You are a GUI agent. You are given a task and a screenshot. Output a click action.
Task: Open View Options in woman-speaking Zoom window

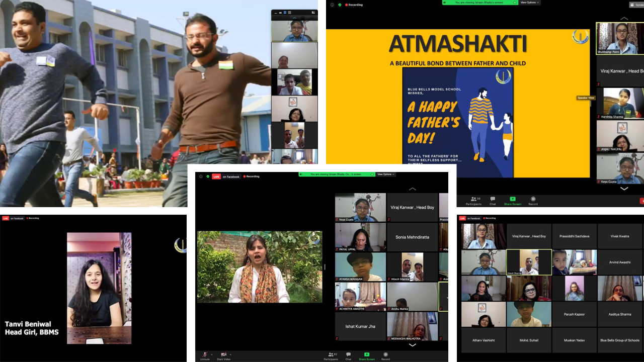point(385,174)
